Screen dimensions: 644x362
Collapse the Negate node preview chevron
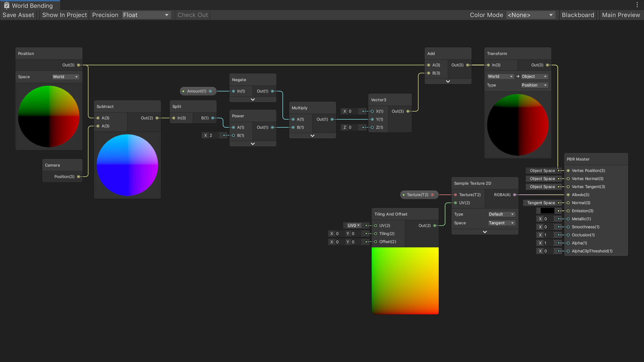(253, 100)
